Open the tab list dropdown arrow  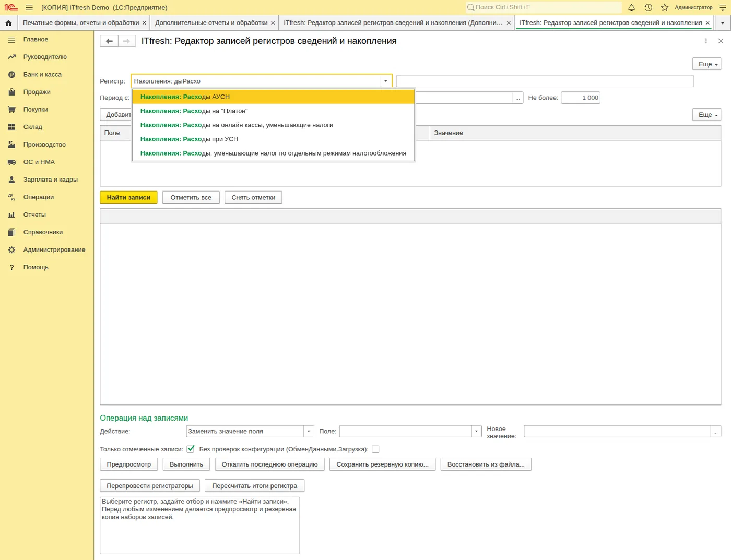pos(723,23)
